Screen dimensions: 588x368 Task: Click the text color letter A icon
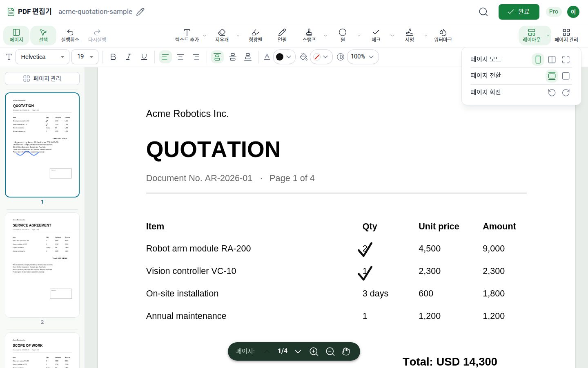coord(267,57)
